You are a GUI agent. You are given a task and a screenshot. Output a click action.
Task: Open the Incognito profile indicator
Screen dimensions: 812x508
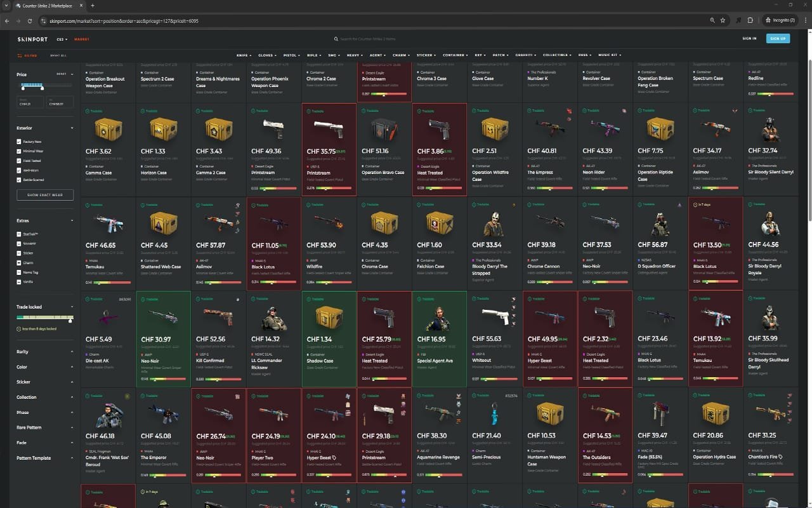coord(781,20)
